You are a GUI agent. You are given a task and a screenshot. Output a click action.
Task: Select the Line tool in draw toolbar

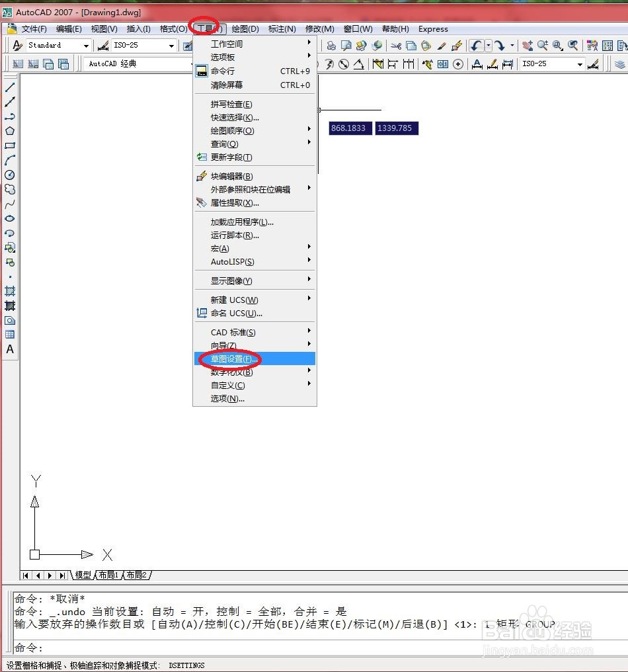[10, 87]
